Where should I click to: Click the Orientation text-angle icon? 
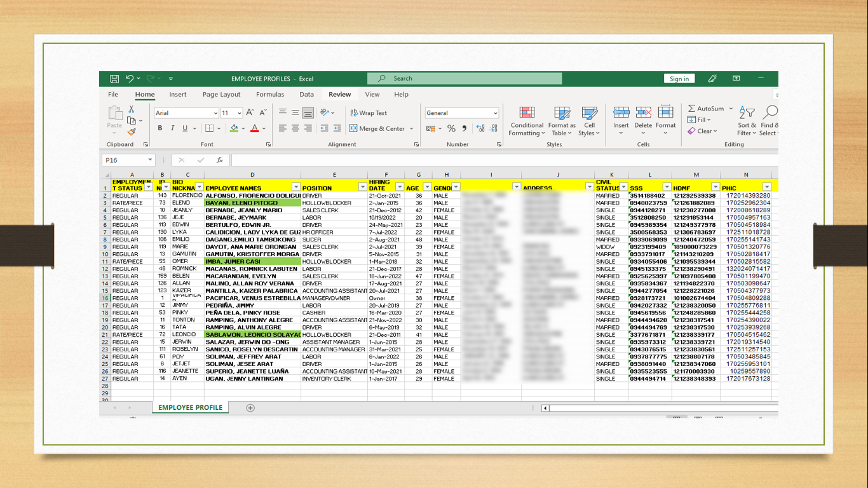point(325,112)
